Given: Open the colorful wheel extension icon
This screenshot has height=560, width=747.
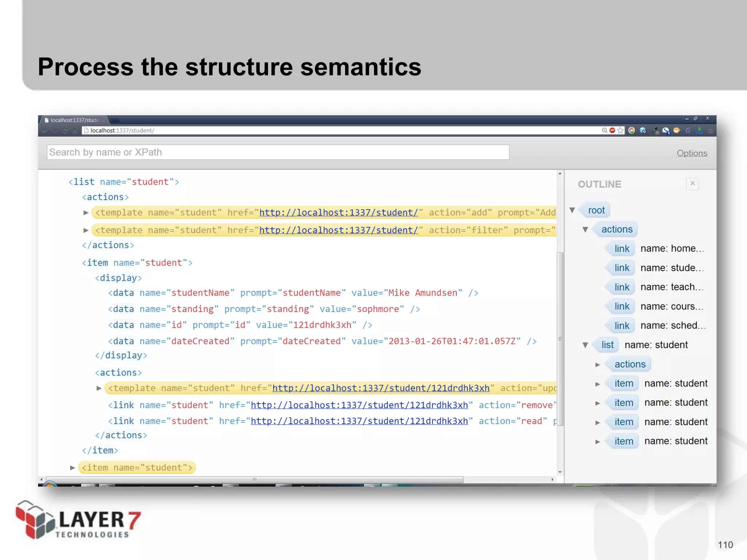Looking at the screenshot, I should tap(632, 131).
